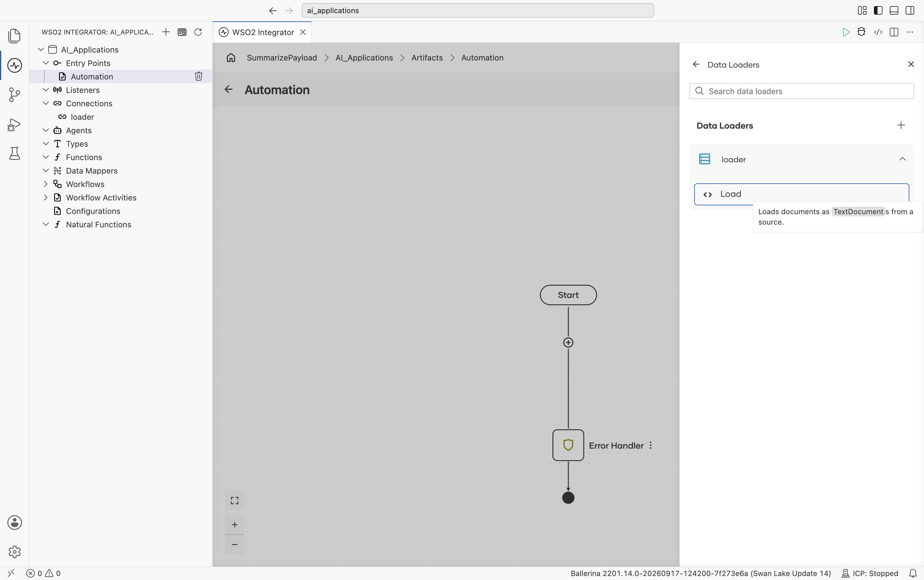Go to home via breadcrumb home icon
The image size is (924, 580).
coord(231,57)
